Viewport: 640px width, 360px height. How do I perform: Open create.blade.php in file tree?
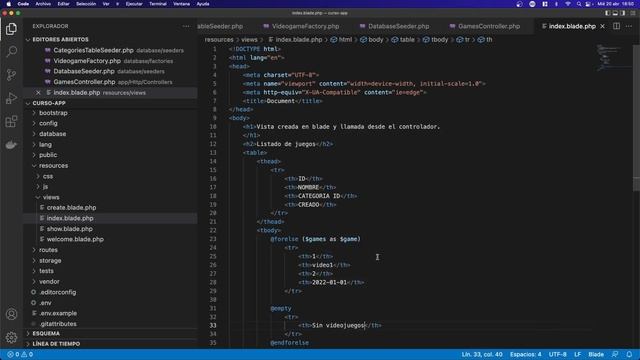[71, 208]
